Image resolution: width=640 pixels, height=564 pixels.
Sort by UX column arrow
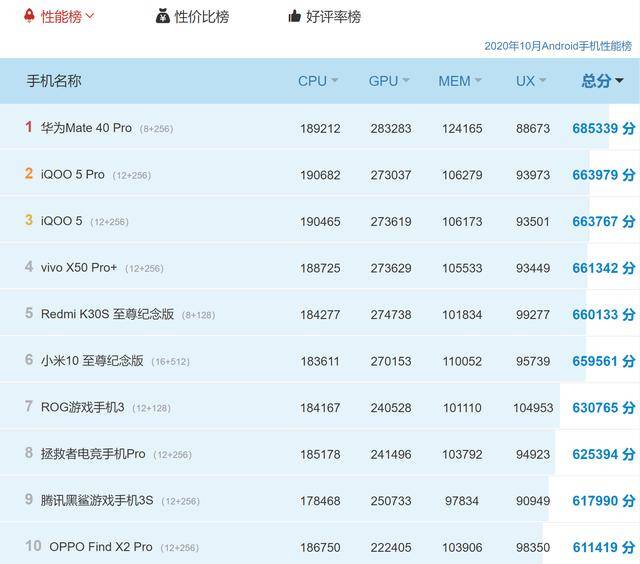click(x=544, y=81)
